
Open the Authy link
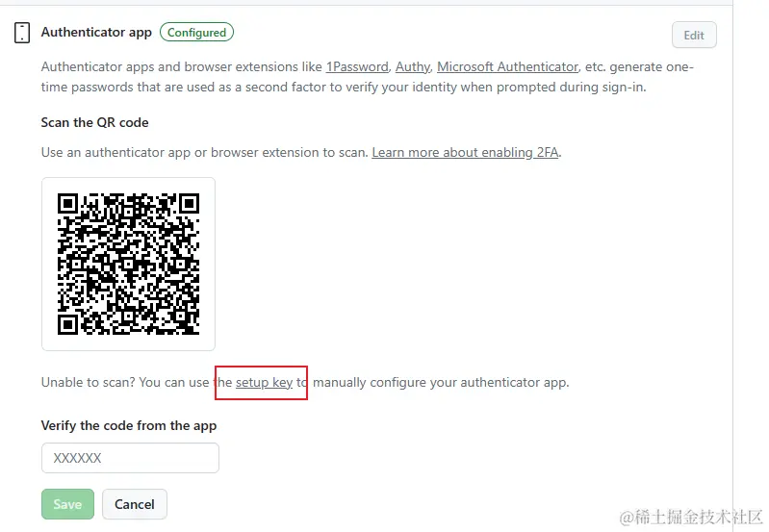[412, 67]
